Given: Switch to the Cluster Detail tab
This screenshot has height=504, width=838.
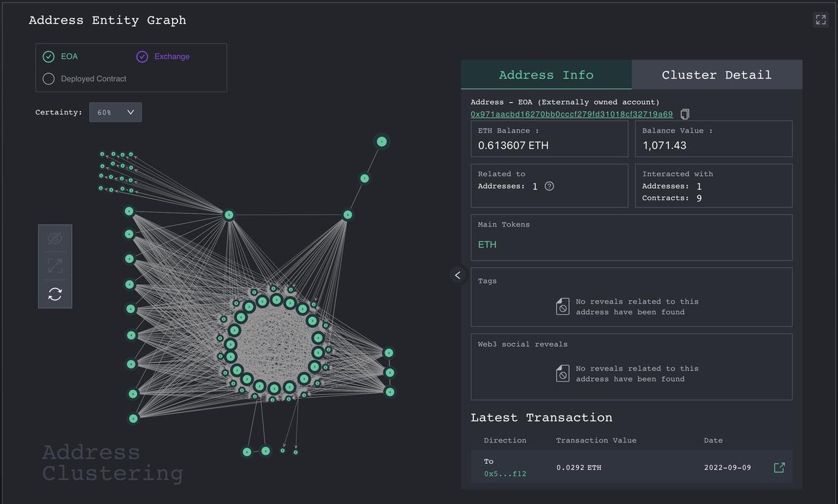Looking at the screenshot, I should tap(716, 74).
